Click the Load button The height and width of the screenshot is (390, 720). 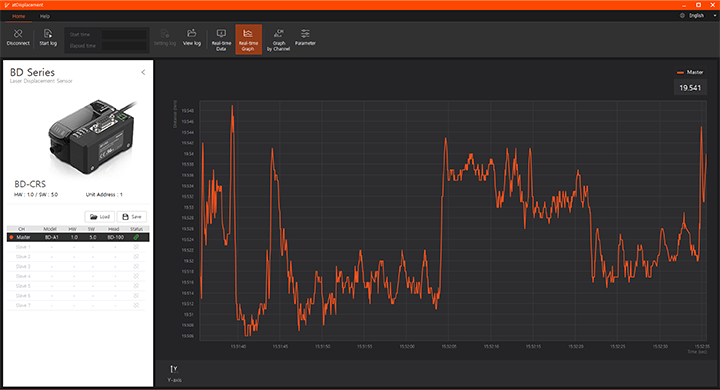(x=100, y=216)
